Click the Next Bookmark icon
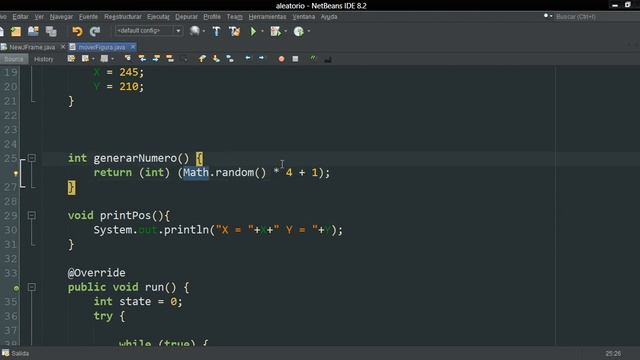Image resolution: width=640 pixels, height=360 pixels. 216,59
